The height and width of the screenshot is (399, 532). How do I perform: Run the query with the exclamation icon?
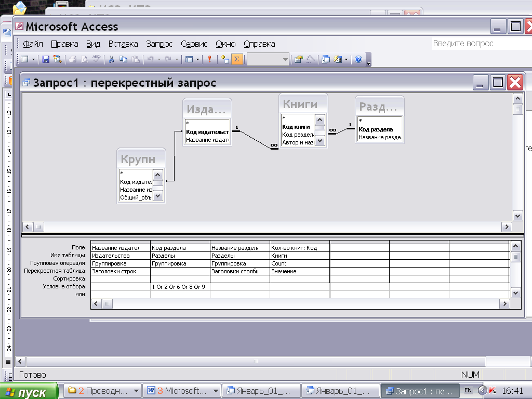(210, 59)
